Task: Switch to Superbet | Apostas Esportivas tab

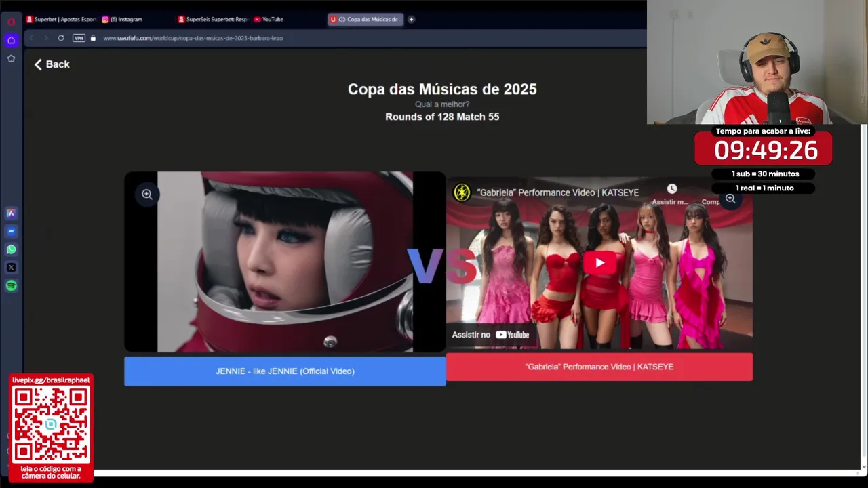Action: (x=61, y=19)
